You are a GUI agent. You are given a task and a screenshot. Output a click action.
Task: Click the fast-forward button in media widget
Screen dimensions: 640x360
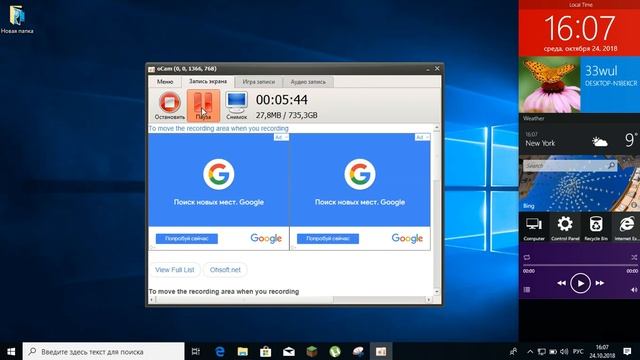[x=599, y=283]
